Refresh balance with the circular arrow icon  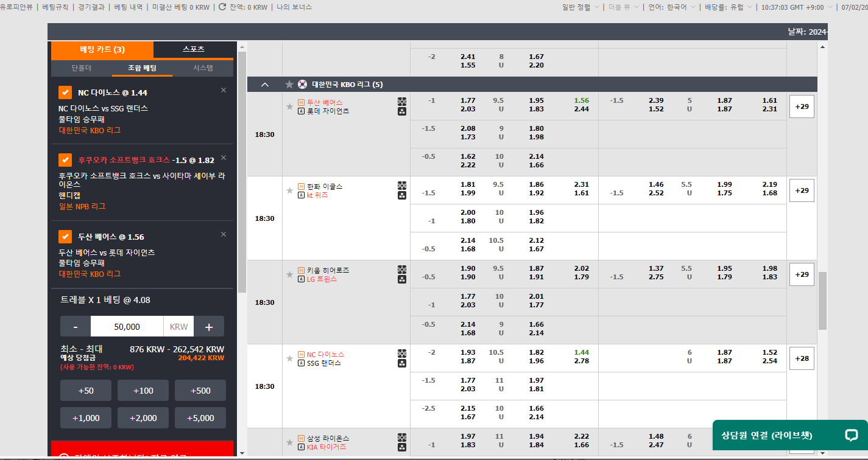(222, 7)
